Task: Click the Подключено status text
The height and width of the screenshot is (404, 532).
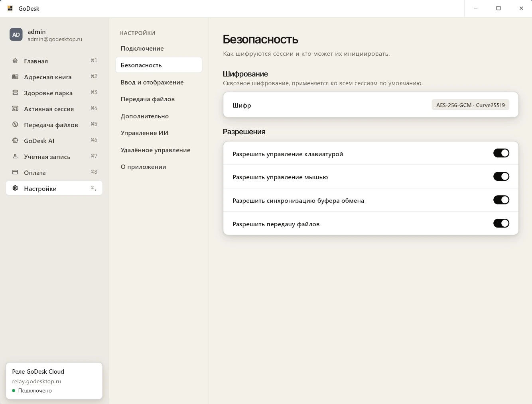Action: (35, 390)
